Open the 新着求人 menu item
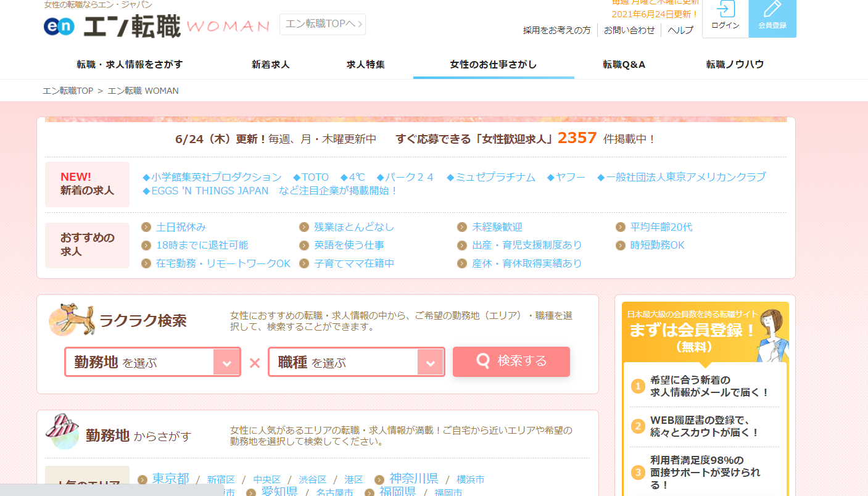This screenshot has height=496, width=868. [x=270, y=64]
